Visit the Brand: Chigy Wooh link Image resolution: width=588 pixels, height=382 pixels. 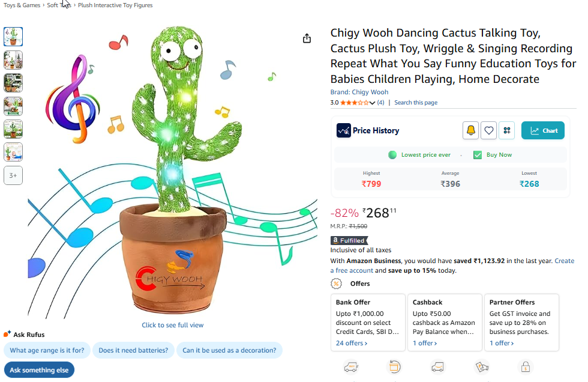coord(359,92)
